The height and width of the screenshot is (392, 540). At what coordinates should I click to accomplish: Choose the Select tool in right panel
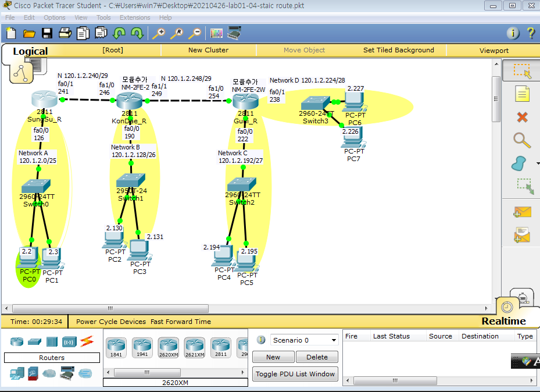pyautogui.click(x=522, y=70)
